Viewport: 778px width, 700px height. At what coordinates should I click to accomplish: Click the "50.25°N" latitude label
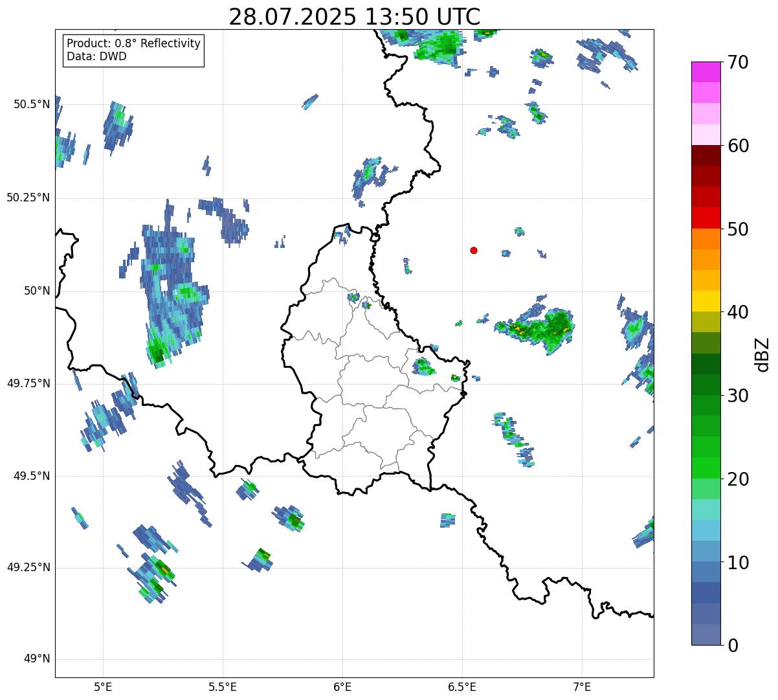pos(28,198)
